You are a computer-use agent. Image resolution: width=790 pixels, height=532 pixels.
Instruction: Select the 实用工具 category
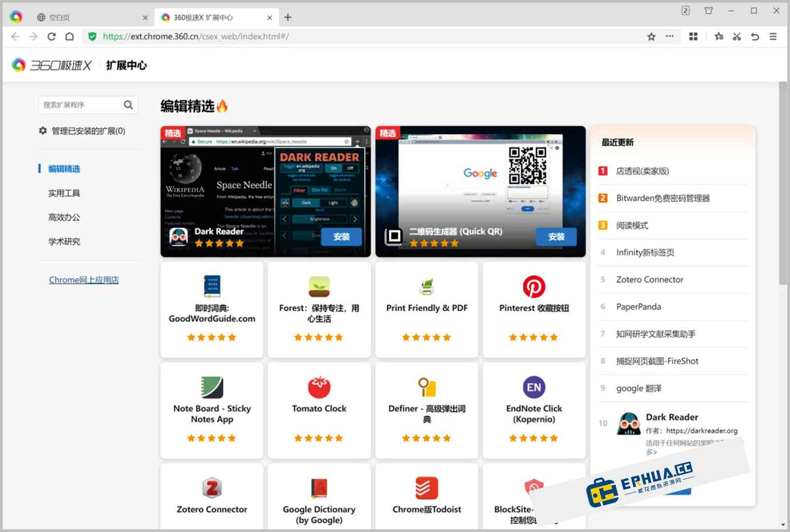pos(64,193)
